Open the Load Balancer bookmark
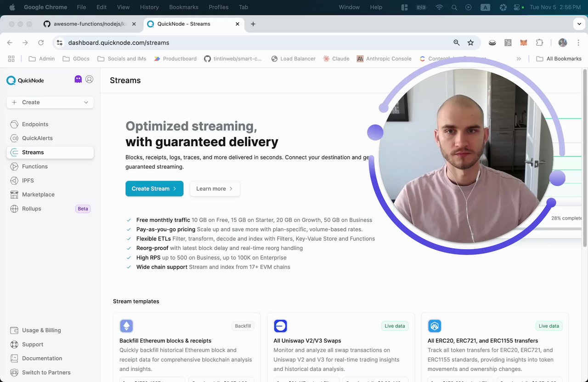This screenshot has height=382, width=588. tap(294, 58)
